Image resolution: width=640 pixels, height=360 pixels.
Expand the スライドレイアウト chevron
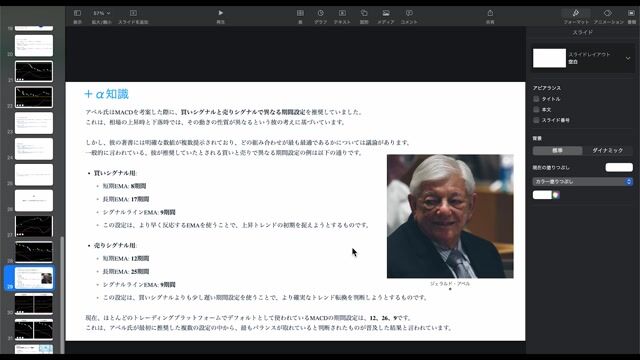point(628,58)
